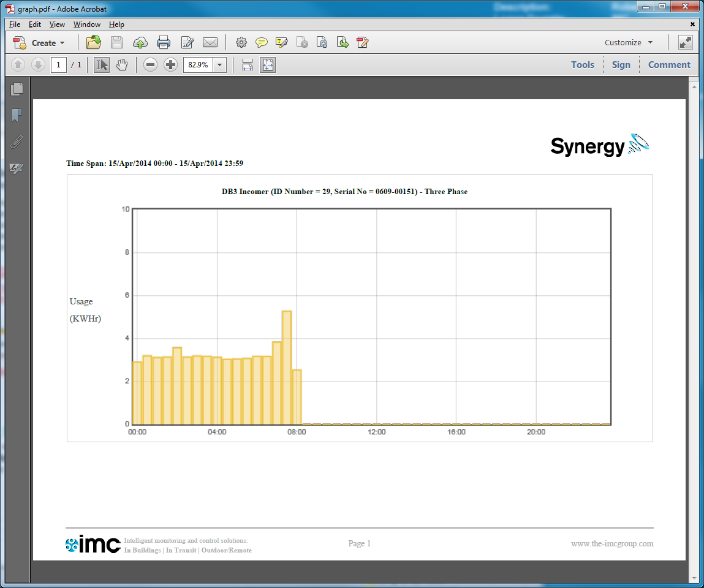Click the email envelope icon
704x588 pixels.
point(210,42)
